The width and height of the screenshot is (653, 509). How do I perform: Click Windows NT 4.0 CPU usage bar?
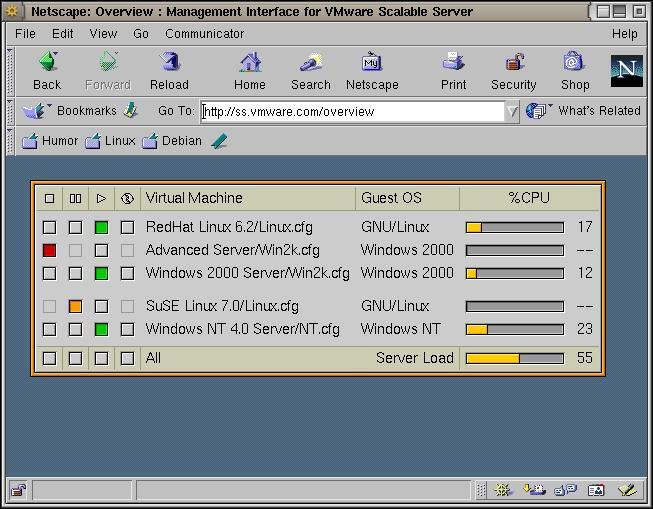tap(515, 329)
